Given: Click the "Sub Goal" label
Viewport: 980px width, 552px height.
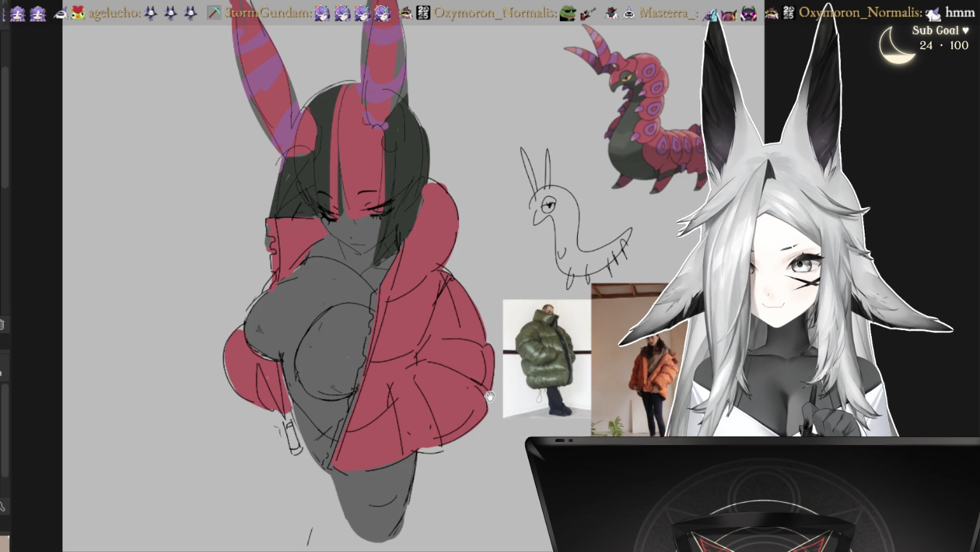Looking at the screenshot, I should click(935, 31).
